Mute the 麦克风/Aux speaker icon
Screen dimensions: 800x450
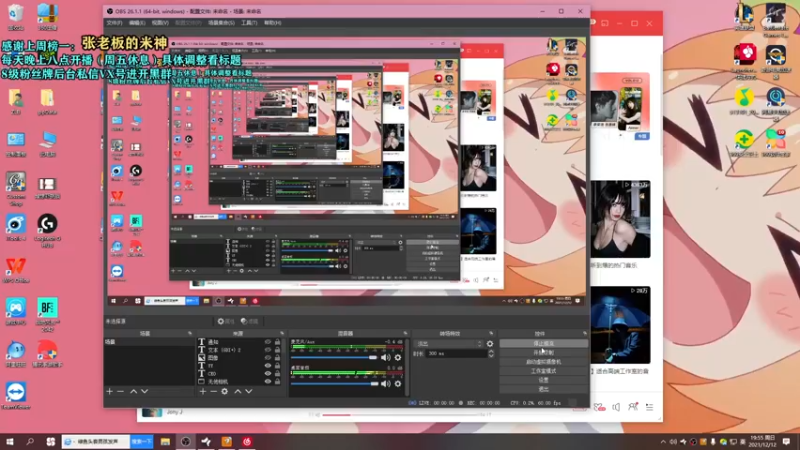(x=386, y=358)
